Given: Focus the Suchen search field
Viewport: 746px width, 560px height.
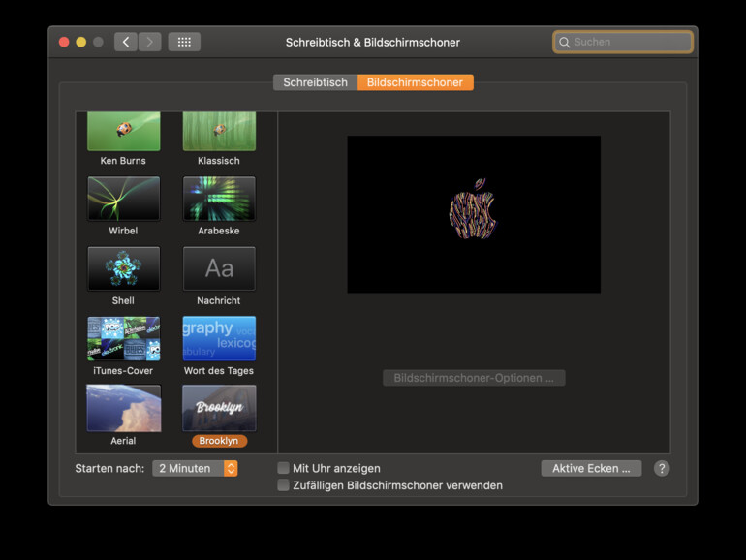Looking at the screenshot, I should coord(623,42).
